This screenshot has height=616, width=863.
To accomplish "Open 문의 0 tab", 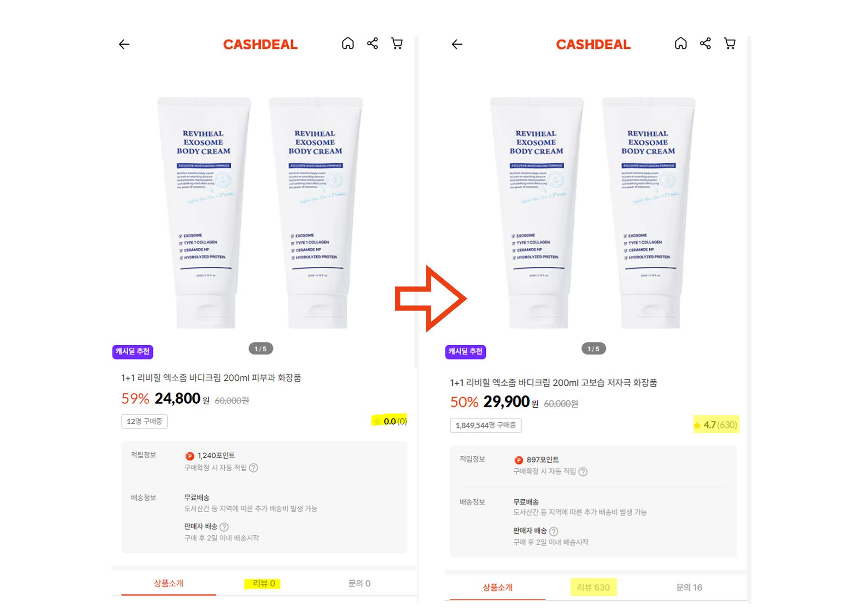I will pos(359,583).
